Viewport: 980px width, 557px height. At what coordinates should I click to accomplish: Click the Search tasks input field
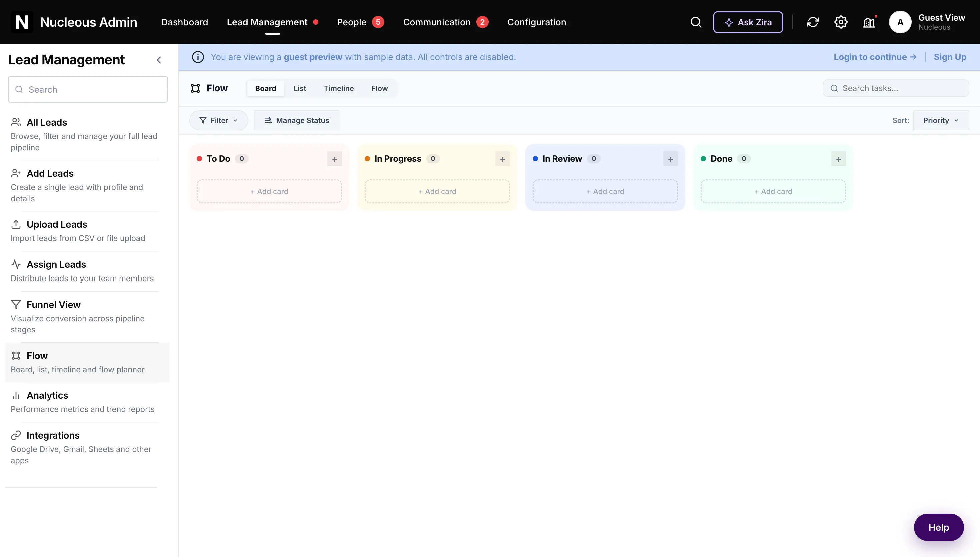point(896,88)
